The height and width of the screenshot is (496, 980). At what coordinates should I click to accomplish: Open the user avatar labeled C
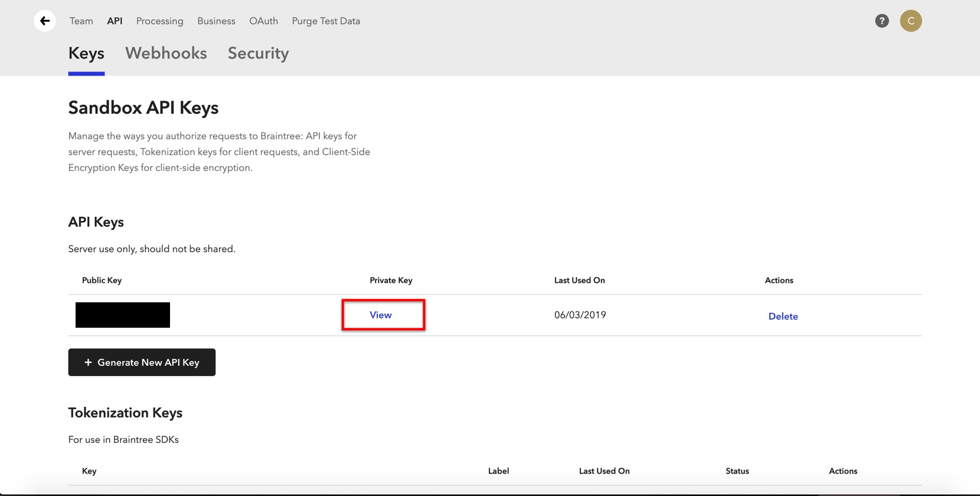tap(910, 21)
